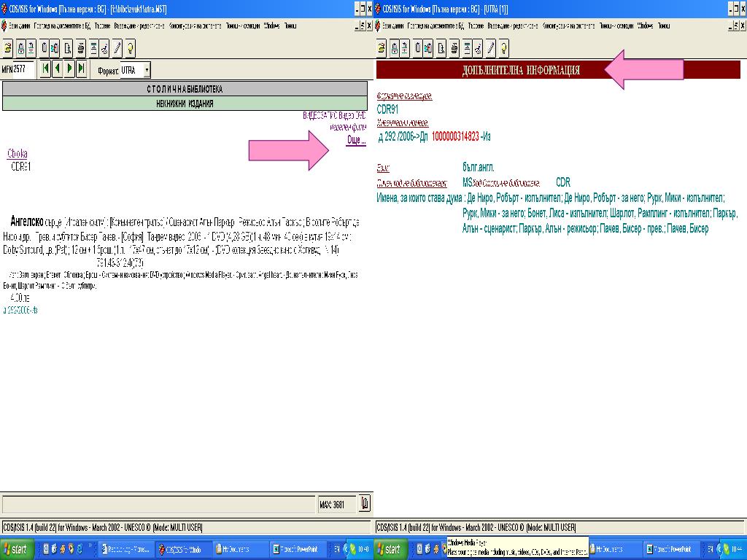The width and height of the screenshot is (747, 560).
Task: Click colored cylinder pair toolbar icon, left window
Action: click(54, 47)
